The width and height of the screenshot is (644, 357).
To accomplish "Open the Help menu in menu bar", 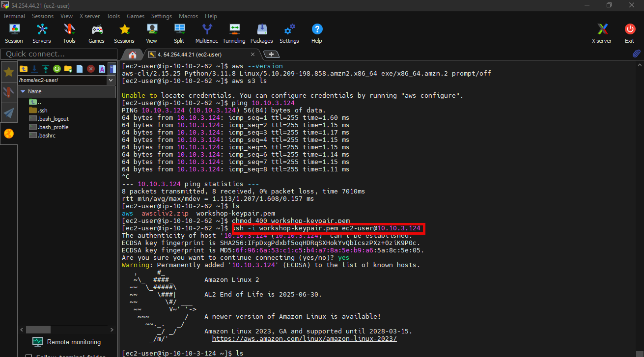I will point(211,16).
